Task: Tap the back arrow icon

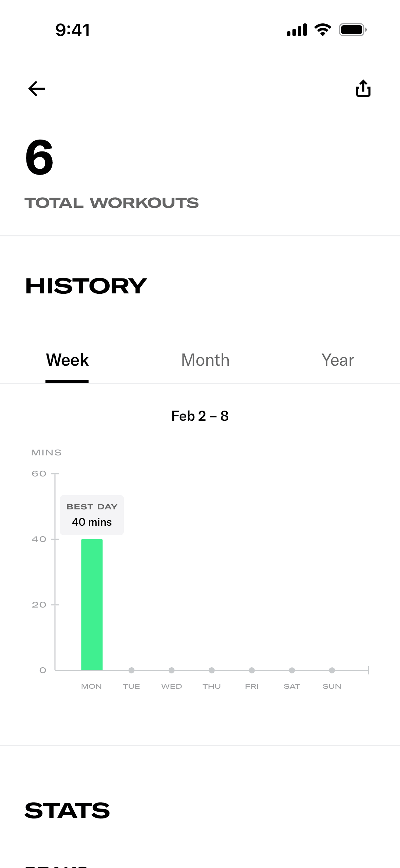Action: 37,89
